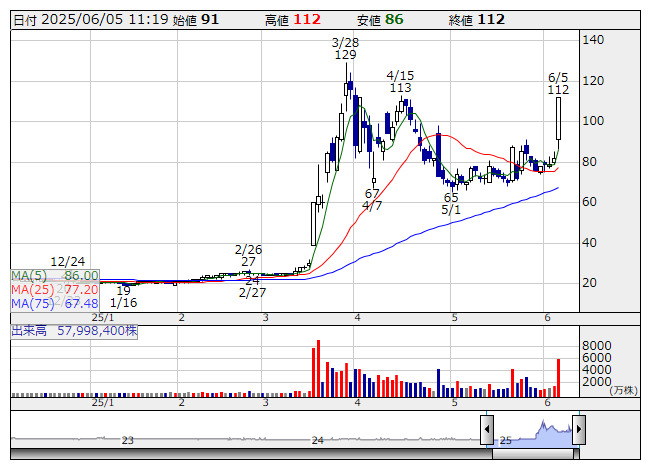Click the 4/7 low label of 67
This screenshot has height=470, width=653.
click(x=372, y=200)
